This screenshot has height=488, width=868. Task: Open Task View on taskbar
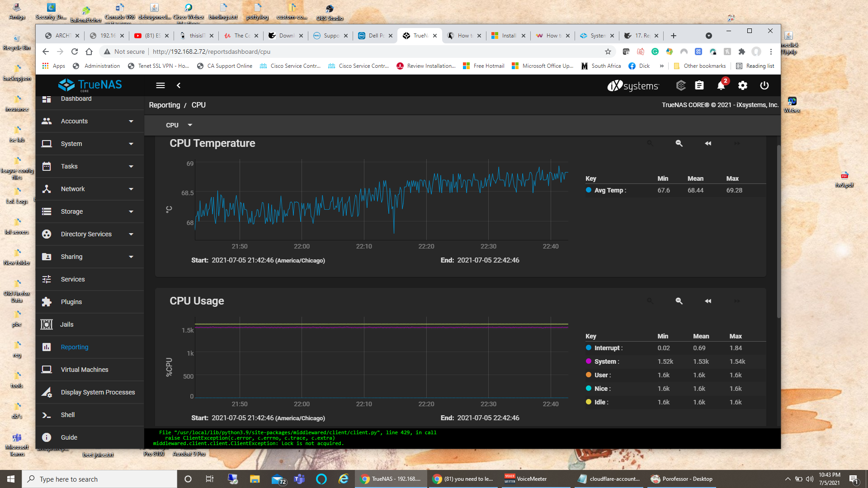209,479
